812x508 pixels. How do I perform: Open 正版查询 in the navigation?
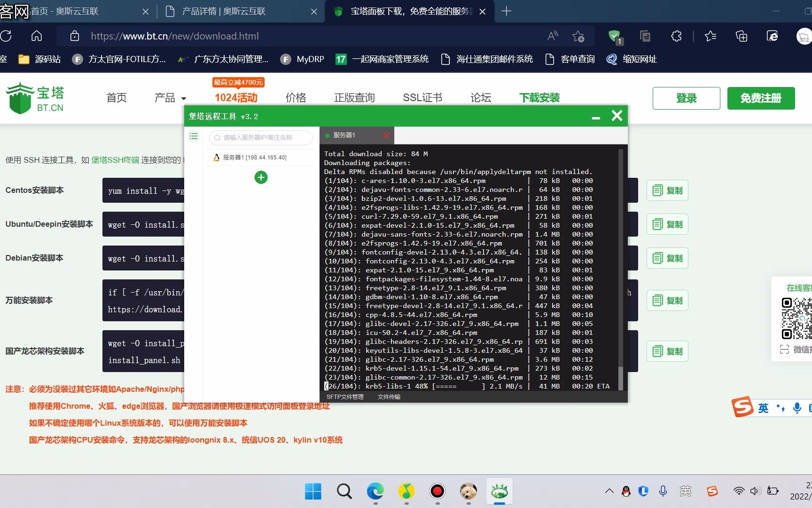[x=354, y=98]
